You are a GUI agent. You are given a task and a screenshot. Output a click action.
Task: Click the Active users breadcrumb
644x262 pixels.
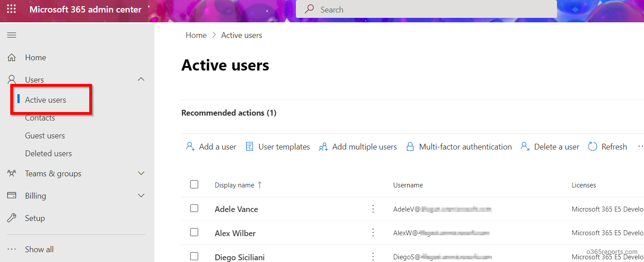[x=241, y=35]
